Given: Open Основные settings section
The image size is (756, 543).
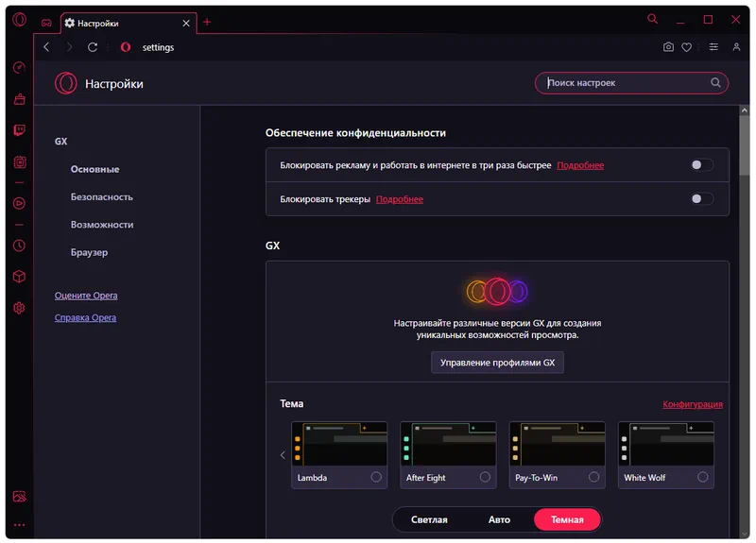Looking at the screenshot, I should 95,169.
